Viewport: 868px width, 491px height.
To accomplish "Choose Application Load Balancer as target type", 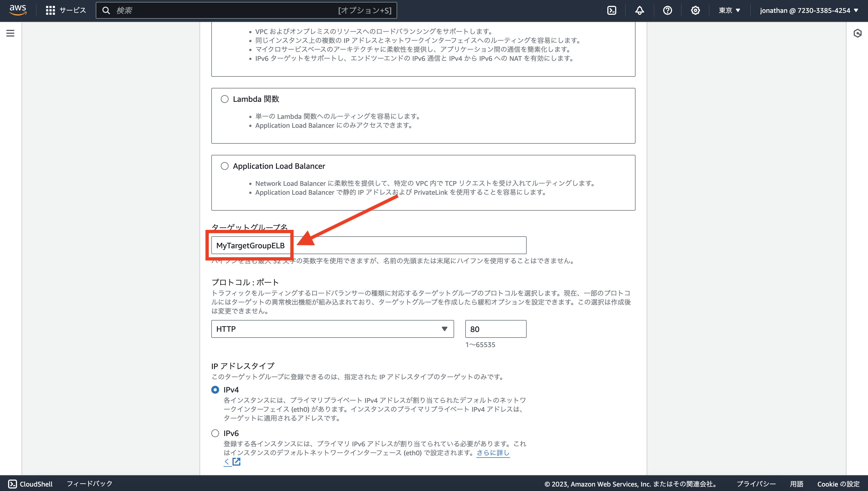I will click(225, 166).
